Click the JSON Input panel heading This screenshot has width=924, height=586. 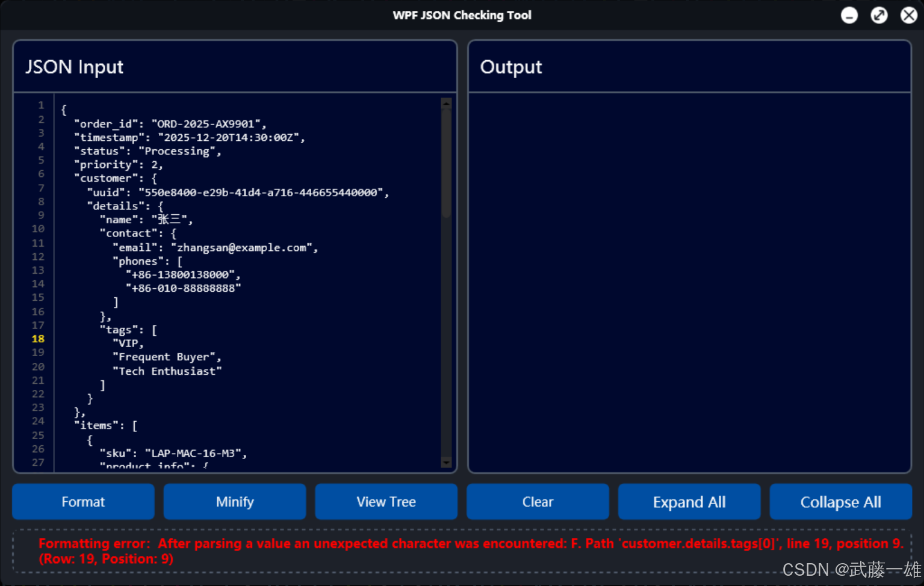74,67
